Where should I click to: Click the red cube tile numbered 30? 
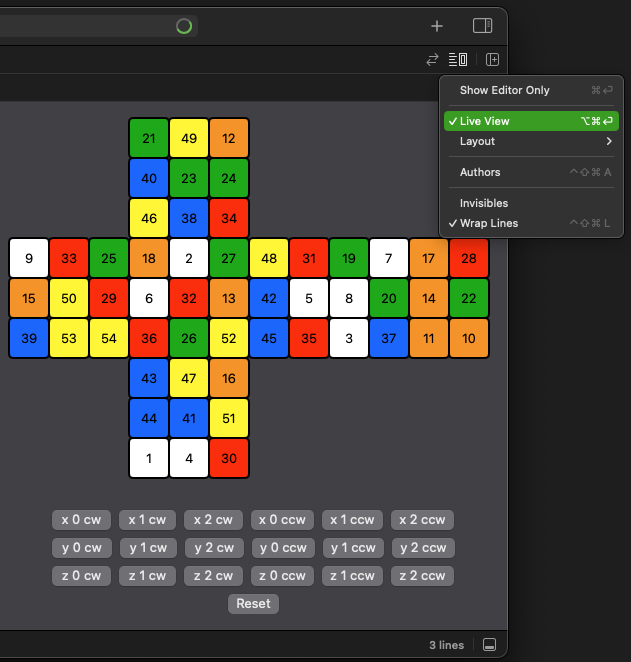pos(229,459)
